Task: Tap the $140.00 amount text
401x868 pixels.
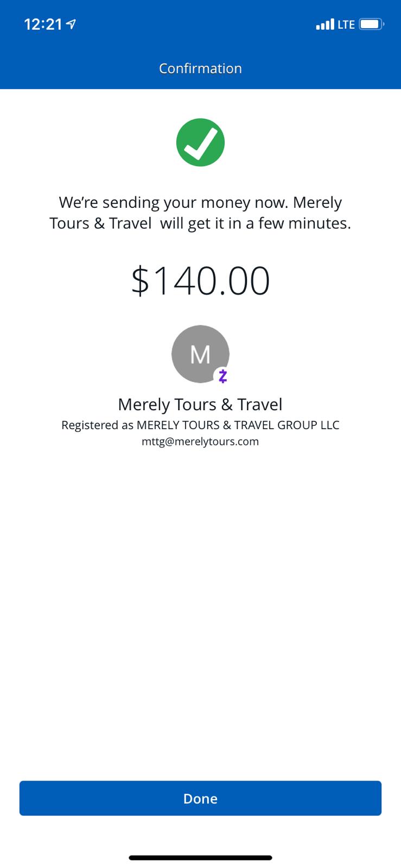Action: pos(200,280)
